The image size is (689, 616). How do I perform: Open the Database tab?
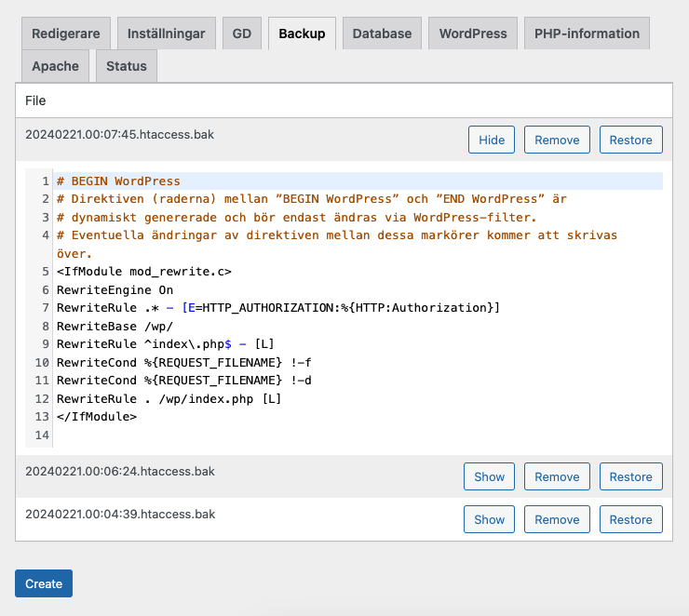point(382,33)
